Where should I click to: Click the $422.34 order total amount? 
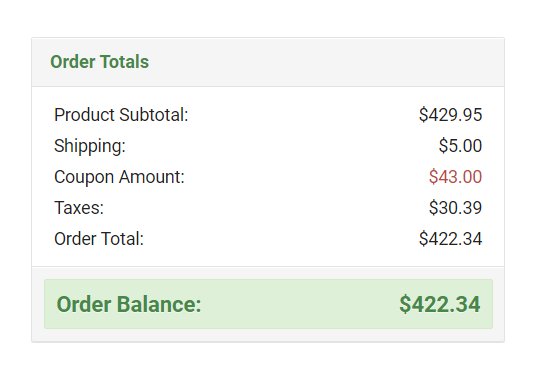pos(450,239)
